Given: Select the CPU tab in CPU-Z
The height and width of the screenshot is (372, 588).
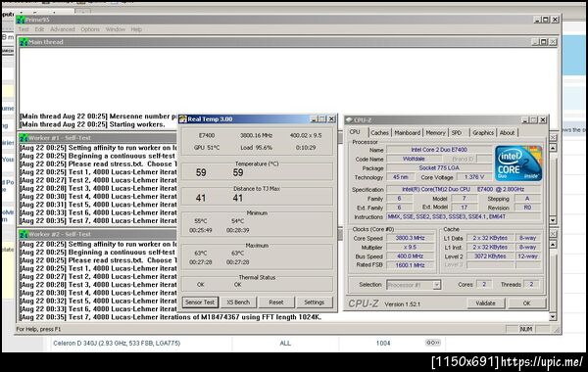Looking at the screenshot, I should [x=355, y=132].
